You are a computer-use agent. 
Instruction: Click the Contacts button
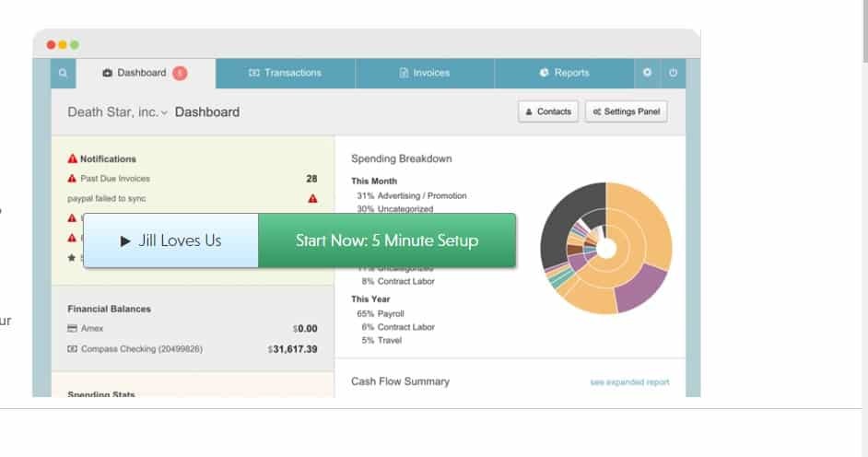(x=548, y=111)
